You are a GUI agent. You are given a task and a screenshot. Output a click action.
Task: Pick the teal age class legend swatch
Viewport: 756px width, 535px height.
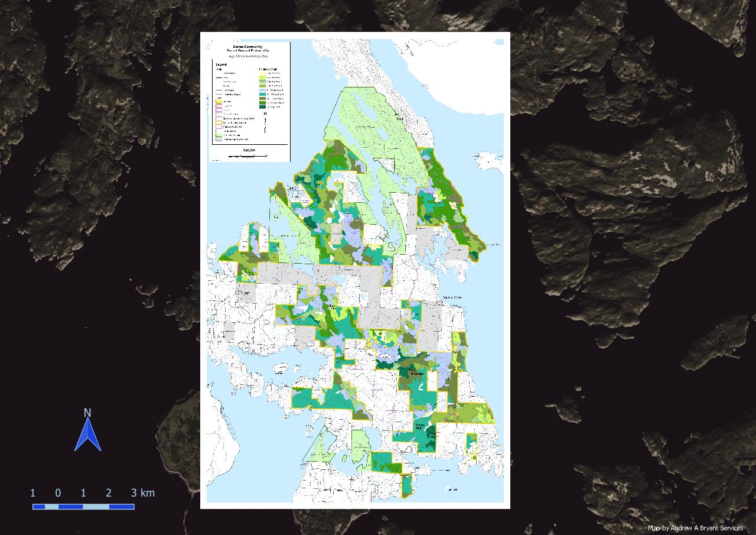(x=262, y=93)
